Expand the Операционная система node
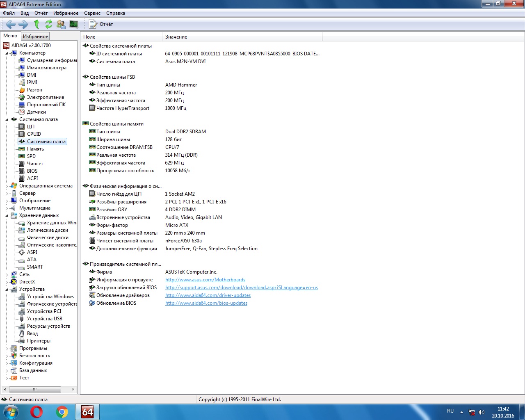The image size is (525, 420). click(7, 186)
